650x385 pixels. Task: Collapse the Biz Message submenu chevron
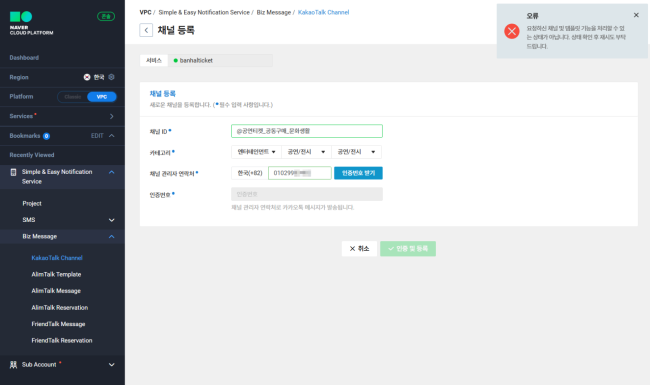click(111, 237)
